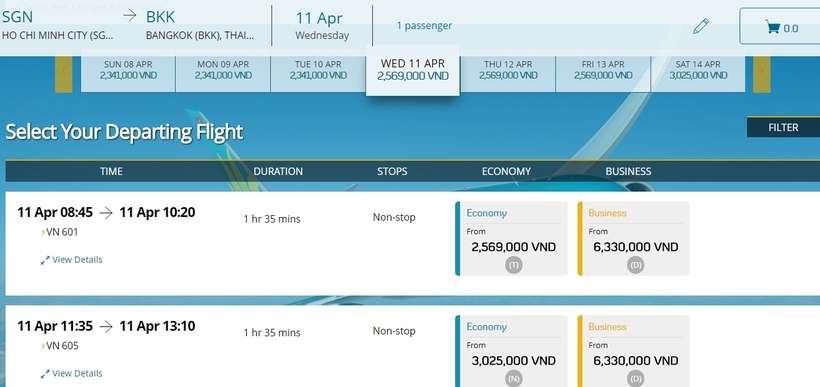This screenshot has height=387, width=820.
Task: Select the SUN 08 APR date tab
Action: tap(128, 70)
